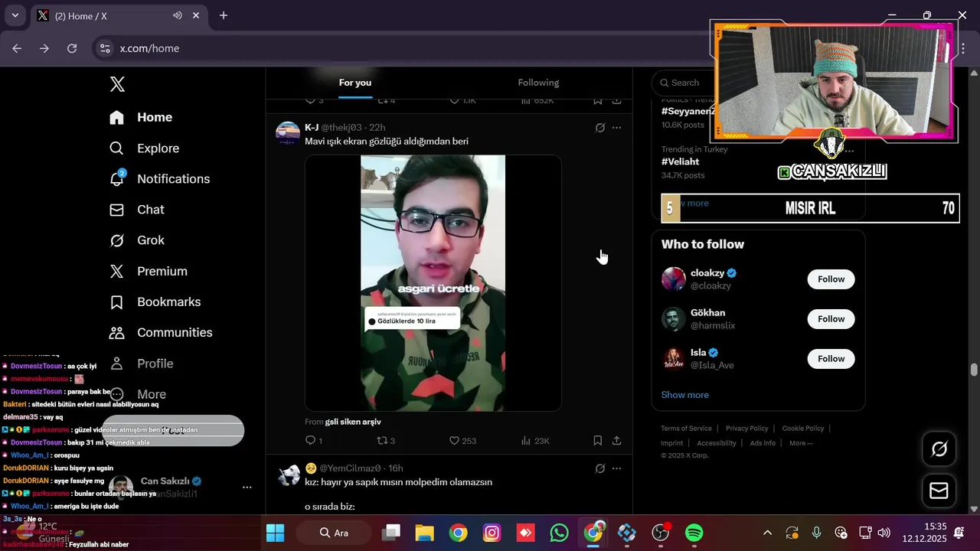Open floating Messages envelope button
The image size is (980, 551).
coord(939,491)
